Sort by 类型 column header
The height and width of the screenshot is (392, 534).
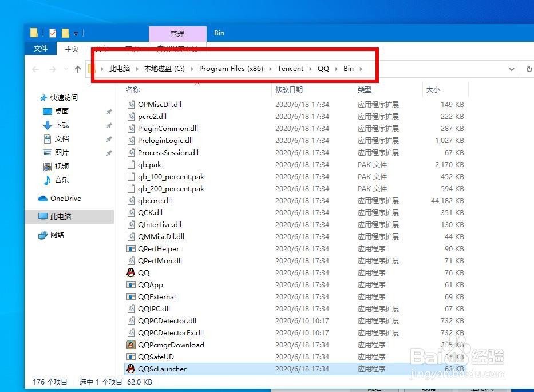point(365,90)
